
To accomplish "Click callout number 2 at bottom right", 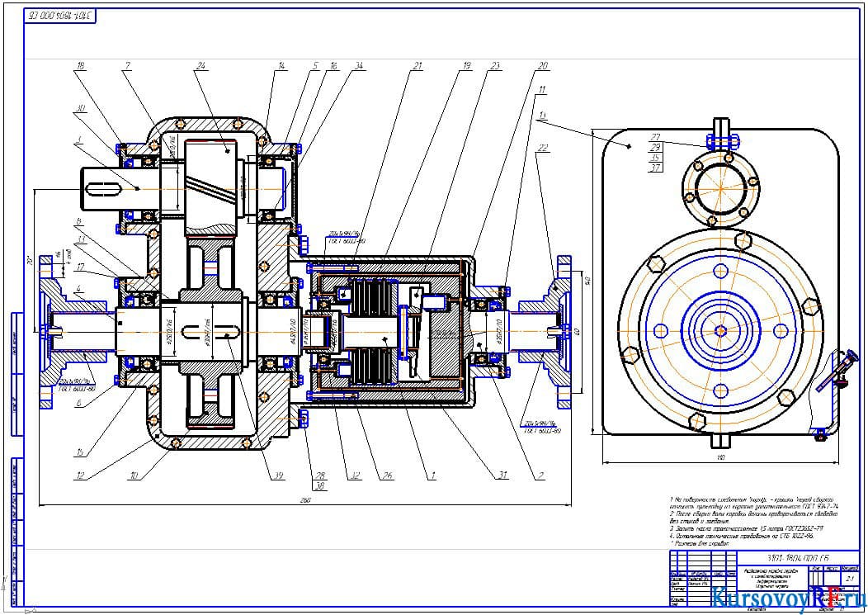I will point(540,475).
